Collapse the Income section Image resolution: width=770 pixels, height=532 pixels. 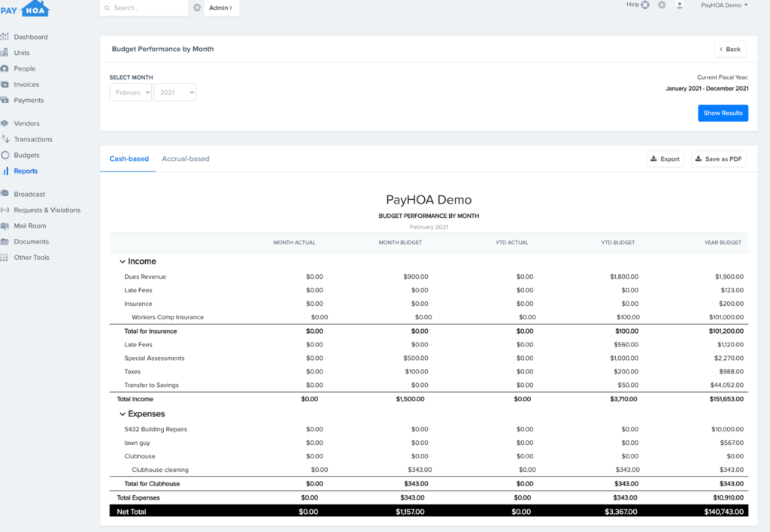[x=123, y=261]
